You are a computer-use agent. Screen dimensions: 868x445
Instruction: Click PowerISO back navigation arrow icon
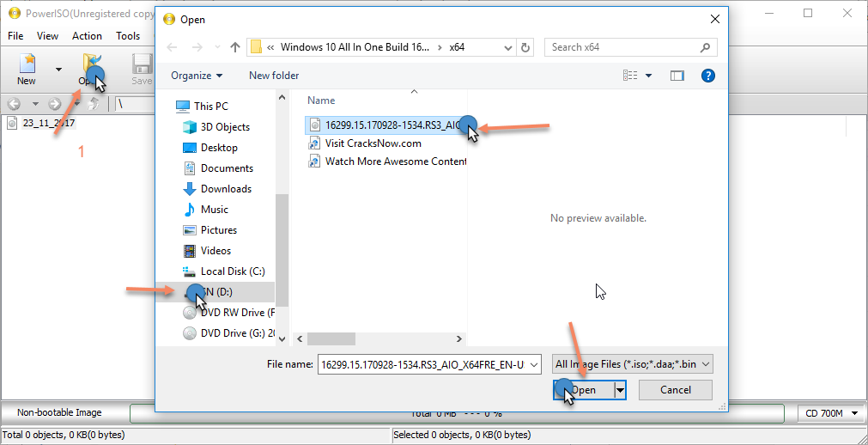pos(14,104)
